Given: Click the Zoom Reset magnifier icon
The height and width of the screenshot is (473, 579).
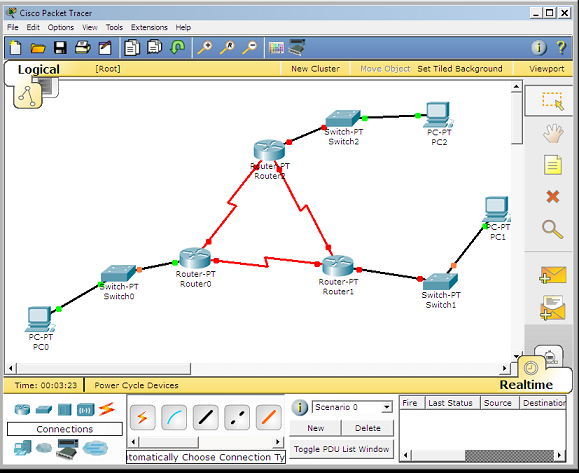Looking at the screenshot, I should (227, 48).
